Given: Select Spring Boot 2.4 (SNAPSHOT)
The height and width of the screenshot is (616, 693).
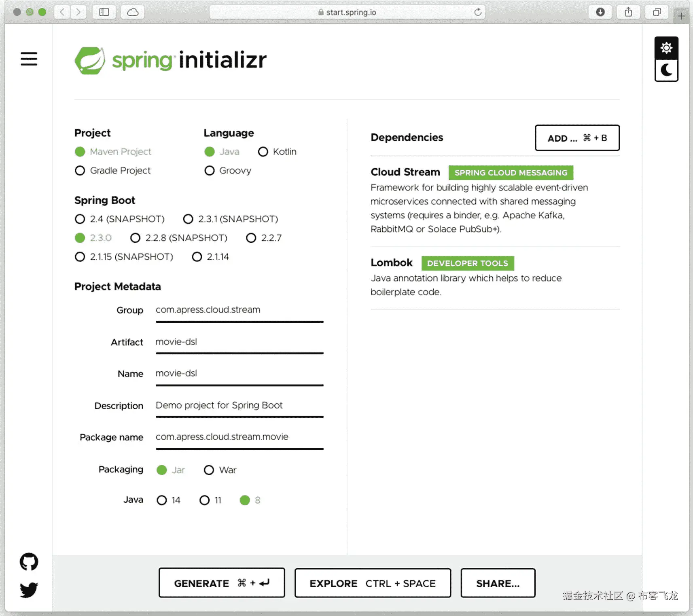Looking at the screenshot, I should 120,219.
